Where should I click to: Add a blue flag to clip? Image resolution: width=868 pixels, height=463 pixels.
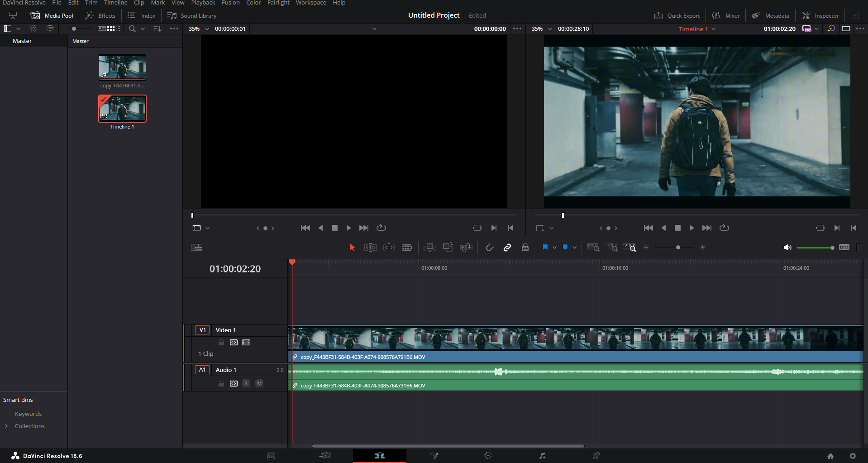pos(545,247)
